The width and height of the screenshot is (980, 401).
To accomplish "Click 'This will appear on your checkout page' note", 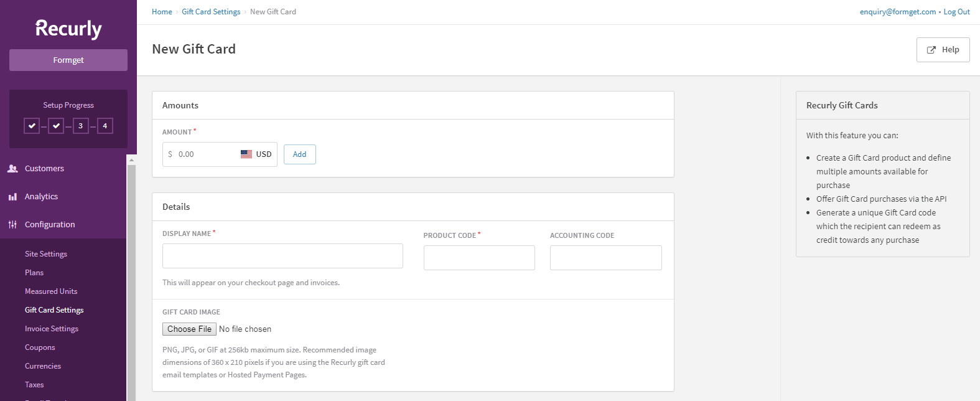I will pos(251,283).
